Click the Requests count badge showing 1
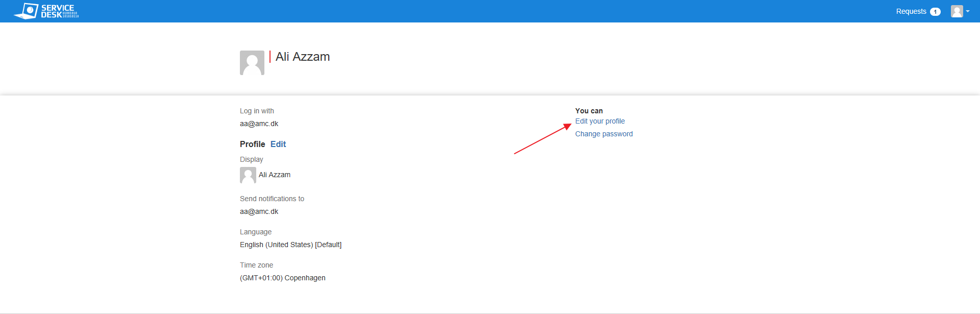Image resolution: width=980 pixels, height=314 pixels. point(935,12)
